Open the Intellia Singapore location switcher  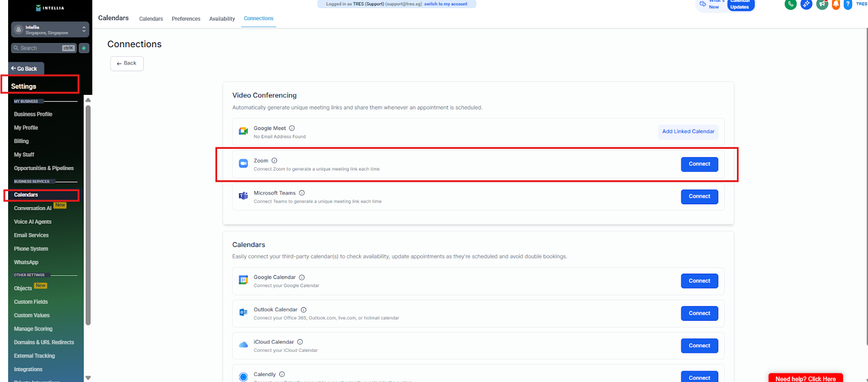tap(50, 29)
